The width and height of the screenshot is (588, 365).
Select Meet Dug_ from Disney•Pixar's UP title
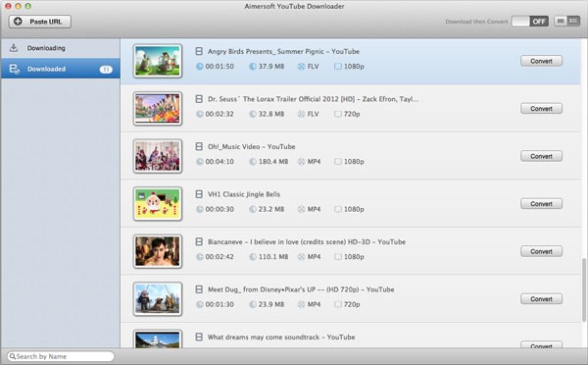(x=301, y=289)
